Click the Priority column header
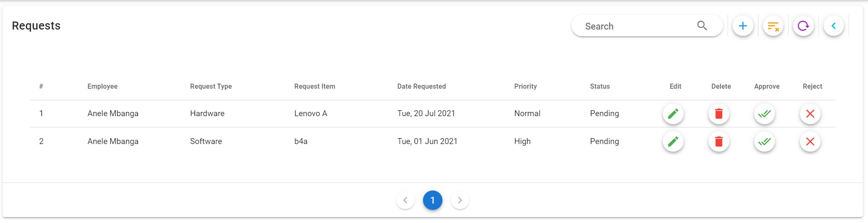Screen dimensions: 868x223 pyautogui.click(x=525, y=86)
